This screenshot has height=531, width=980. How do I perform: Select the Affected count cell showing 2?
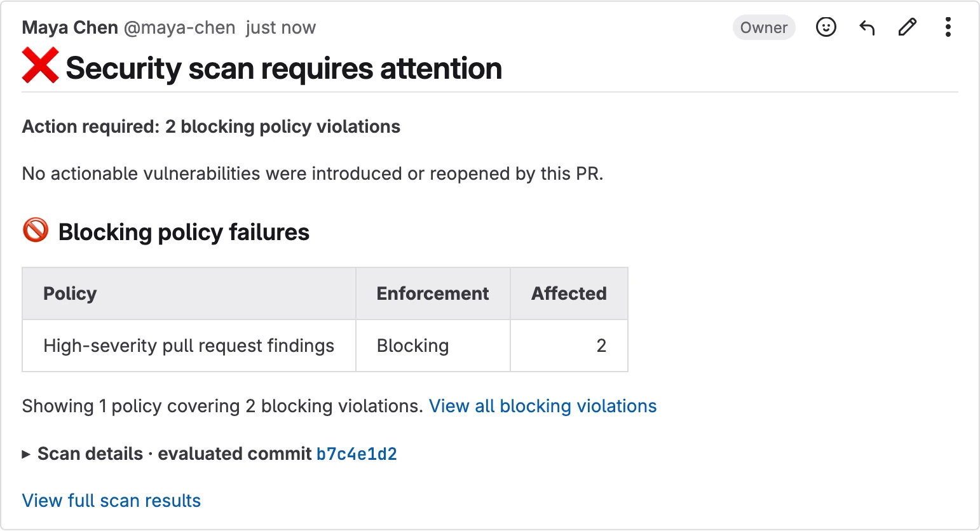pyautogui.click(x=569, y=346)
